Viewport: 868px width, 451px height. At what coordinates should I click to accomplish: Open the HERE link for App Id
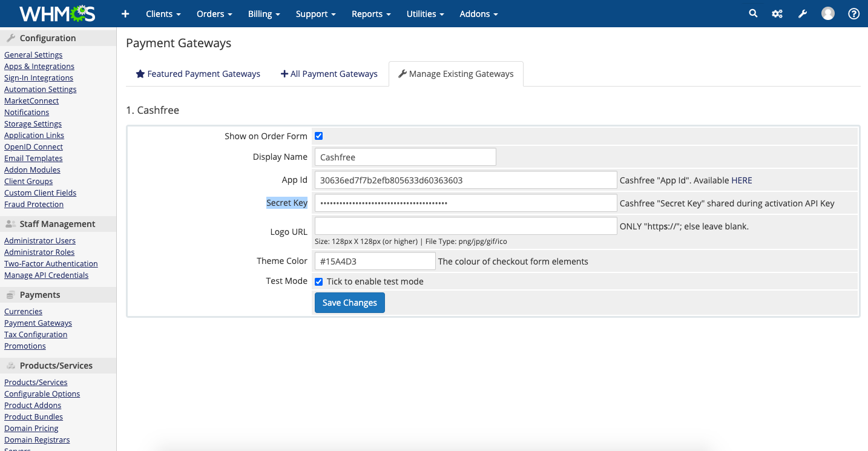tap(741, 180)
